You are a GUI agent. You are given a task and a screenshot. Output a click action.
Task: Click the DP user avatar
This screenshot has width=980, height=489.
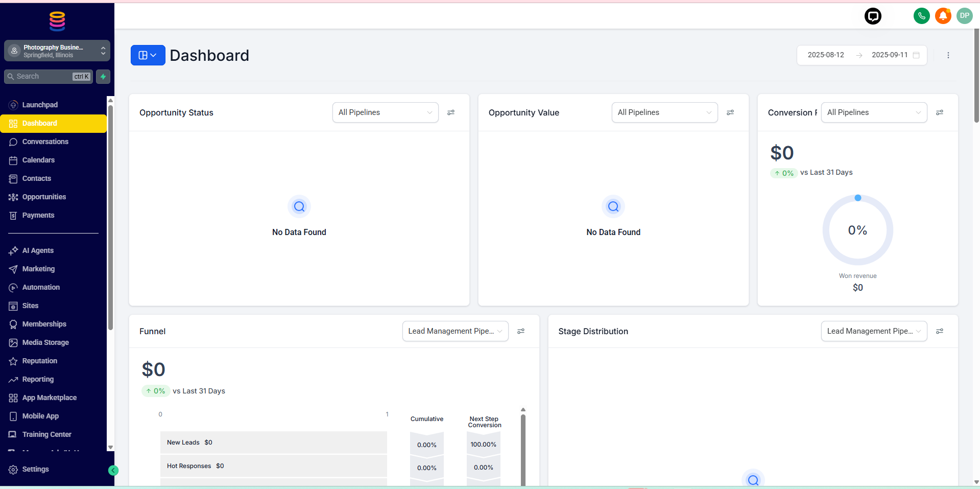pos(964,16)
